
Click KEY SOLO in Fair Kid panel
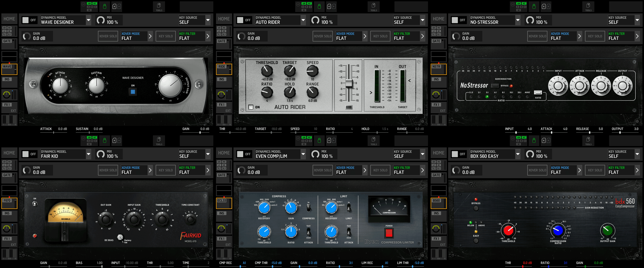[166, 170]
